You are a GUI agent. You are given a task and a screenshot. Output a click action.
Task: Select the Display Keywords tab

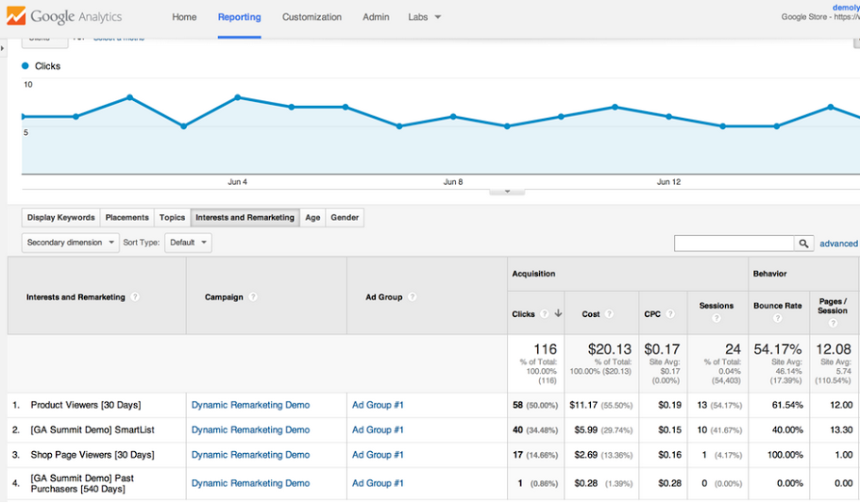60,218
